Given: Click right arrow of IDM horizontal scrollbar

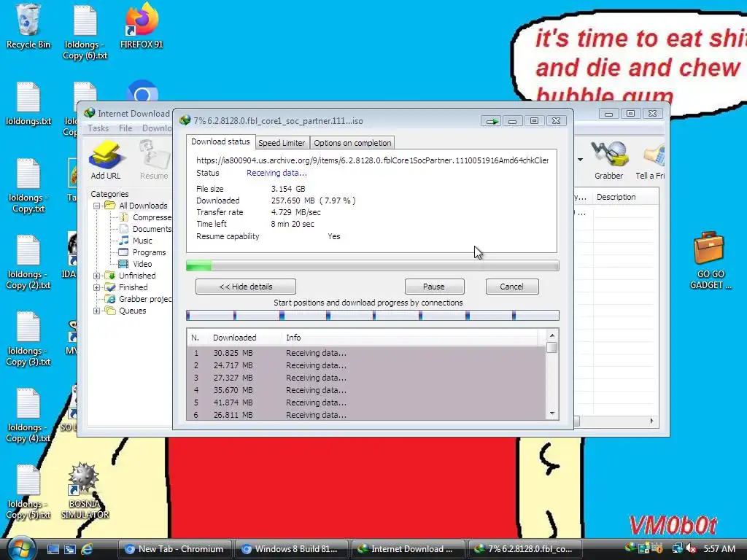Looking at the screenshot, I should 651,421.
